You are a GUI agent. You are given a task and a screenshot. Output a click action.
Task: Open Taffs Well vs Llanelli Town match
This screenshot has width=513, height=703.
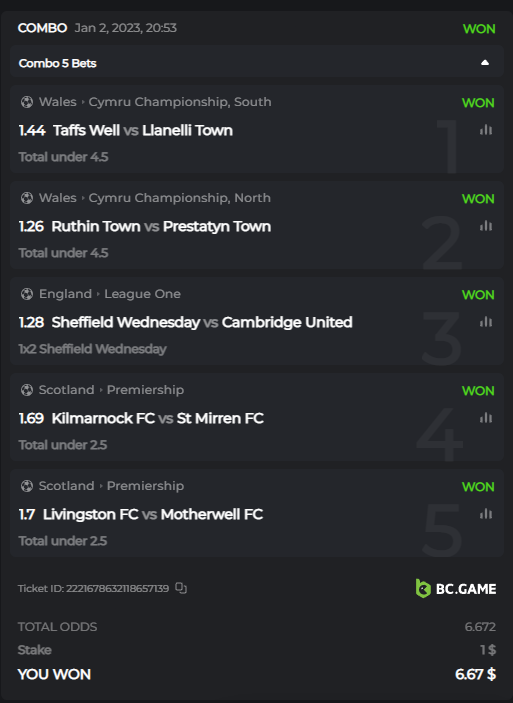pyautogui.click(x=143, y=130)
